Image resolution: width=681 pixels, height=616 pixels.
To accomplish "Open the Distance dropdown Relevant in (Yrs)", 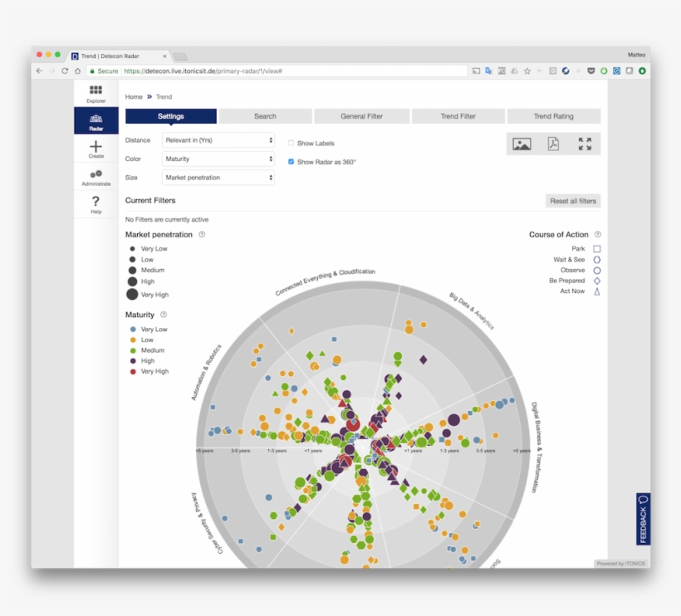I will click(218, 140).
